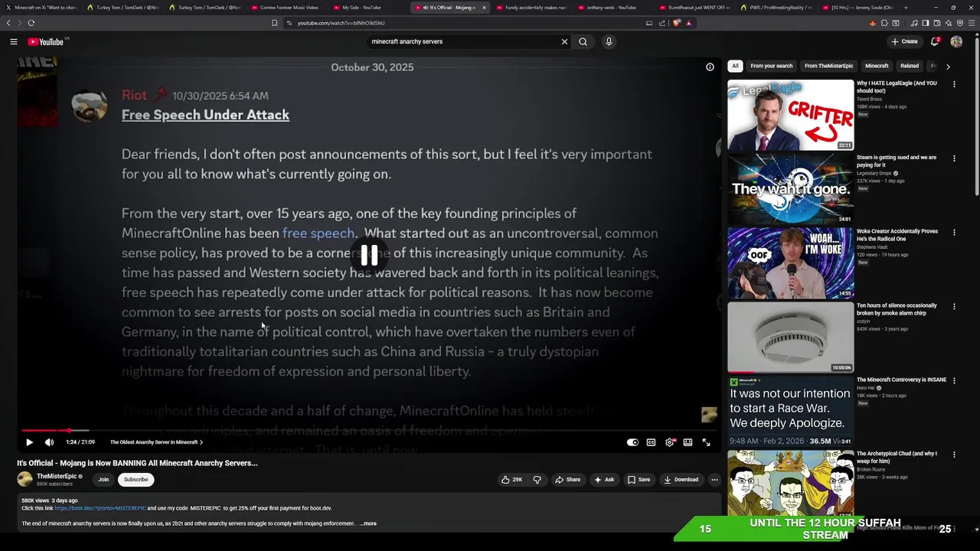Open a new browser tab
This screenshot has width=980, height=551.
(x=906, y=8)
